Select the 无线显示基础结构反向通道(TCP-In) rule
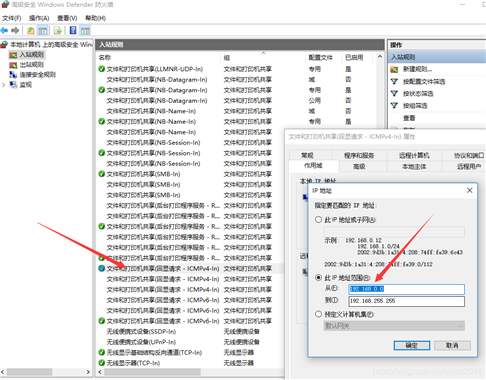The width and height of the screenshot is (486, 380). coord(154,353)
